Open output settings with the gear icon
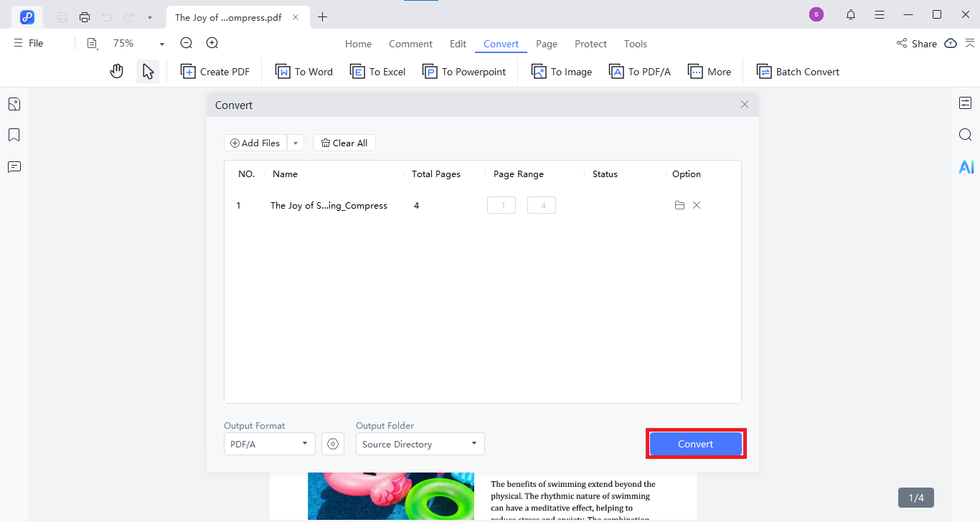Viewport: 980px width, 522px height. click(x=333, y=444)
